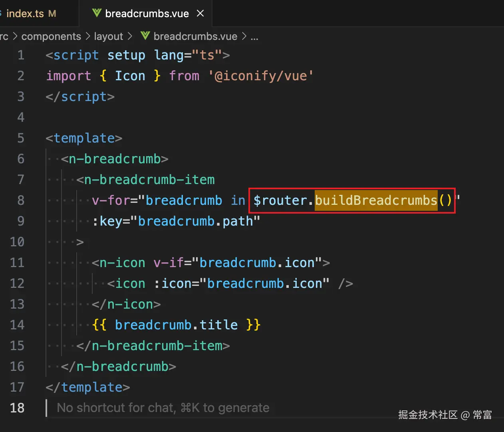Viewport: 504px width, 432px height.
Task: Click the :icon binding on line 12
Action: tap(242, 283)
